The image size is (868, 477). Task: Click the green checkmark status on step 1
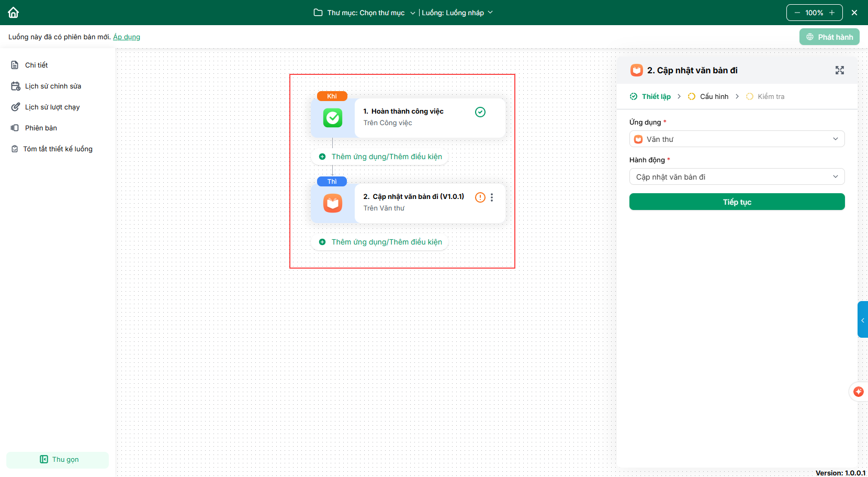pos(480,112)
